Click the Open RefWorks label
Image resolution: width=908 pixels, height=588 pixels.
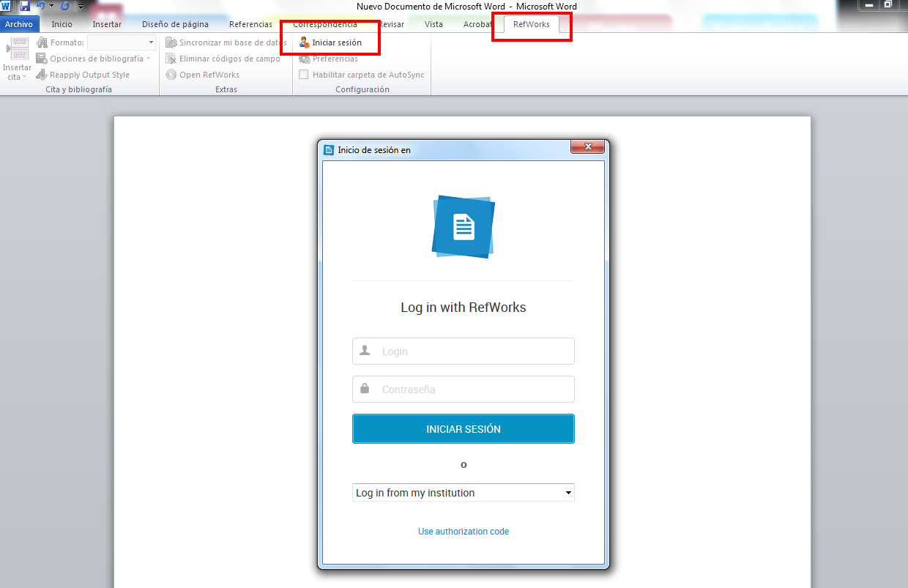pos(209,75)
